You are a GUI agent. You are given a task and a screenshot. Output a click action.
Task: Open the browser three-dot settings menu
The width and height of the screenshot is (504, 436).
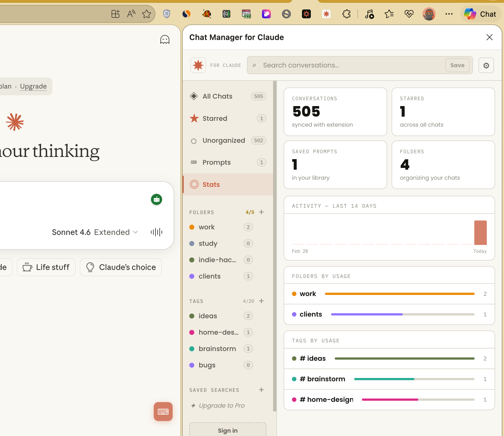449,14
